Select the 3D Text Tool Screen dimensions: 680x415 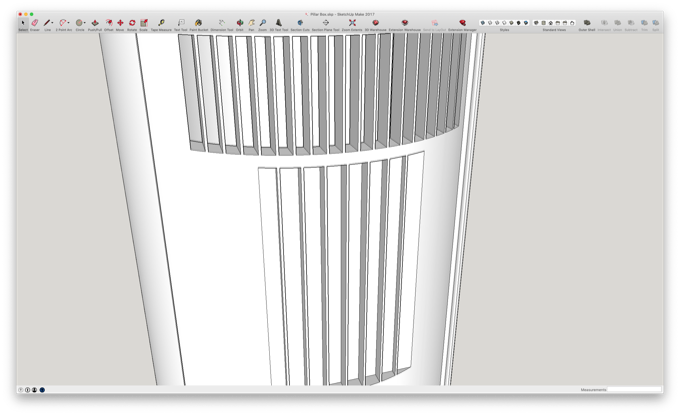tap(279, 23)
